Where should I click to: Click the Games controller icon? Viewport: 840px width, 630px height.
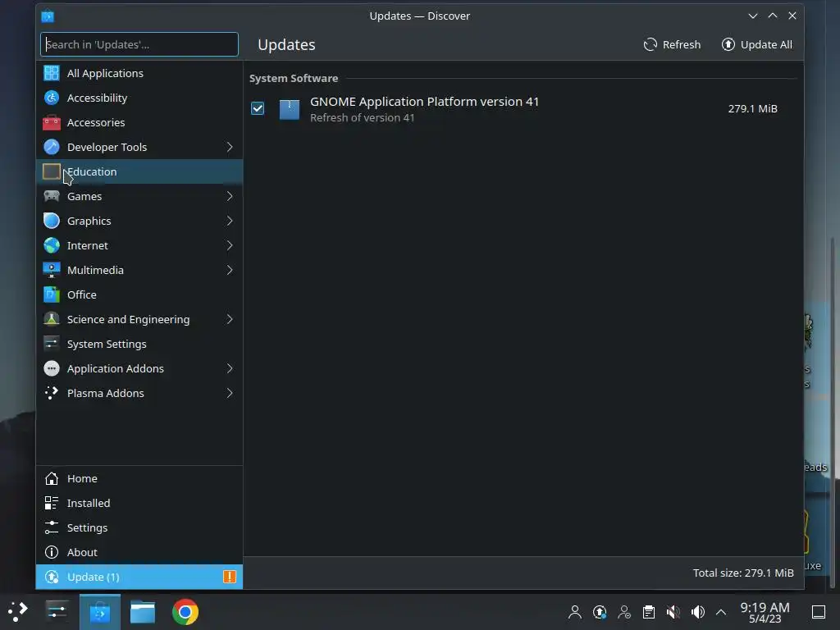52,196
